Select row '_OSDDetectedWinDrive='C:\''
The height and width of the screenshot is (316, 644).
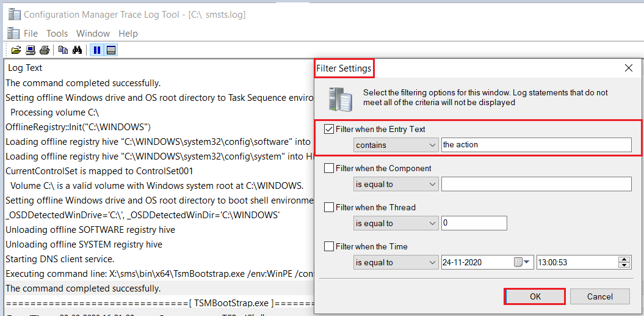pos(159,215)
